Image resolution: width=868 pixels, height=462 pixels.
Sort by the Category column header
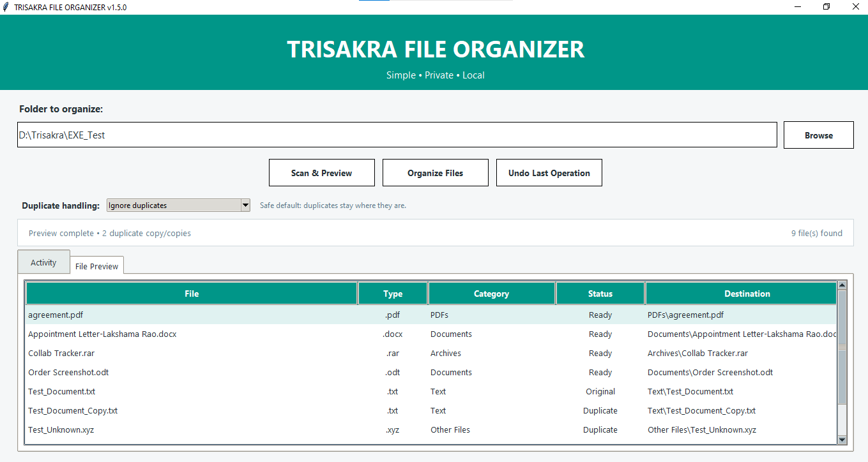pos(491,294)
